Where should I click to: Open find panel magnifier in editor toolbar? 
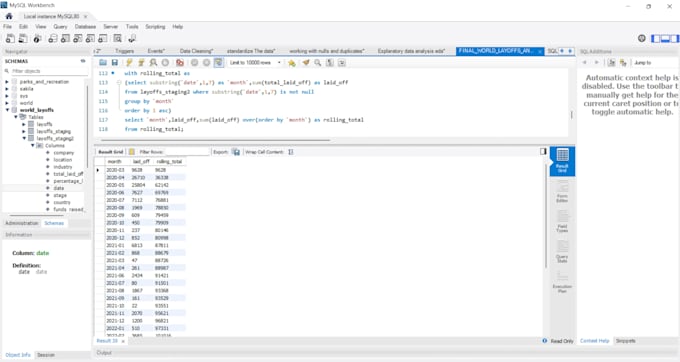tap(318, 63)
